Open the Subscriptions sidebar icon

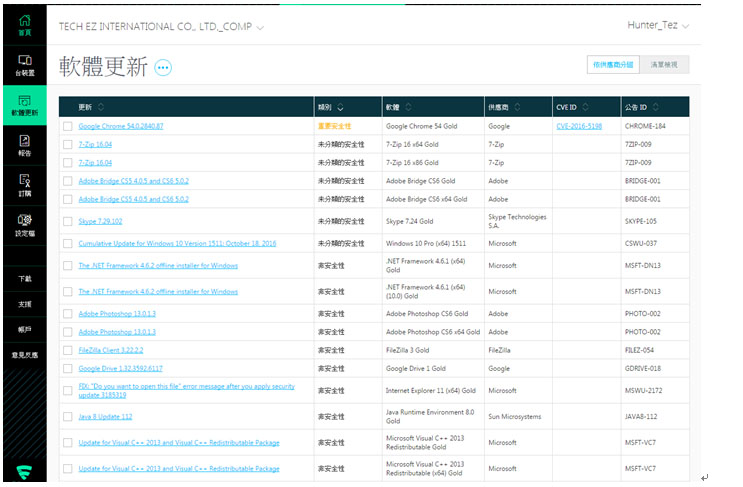(25, 185)
